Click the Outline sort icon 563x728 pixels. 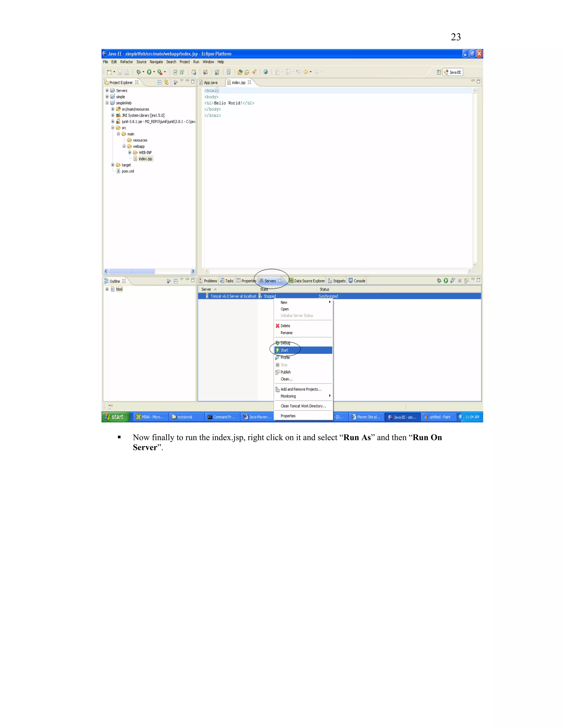click(x=169, y=281)
